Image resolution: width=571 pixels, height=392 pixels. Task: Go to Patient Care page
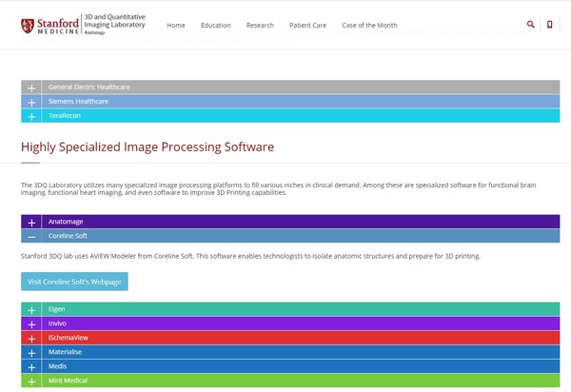pos(307,26)
